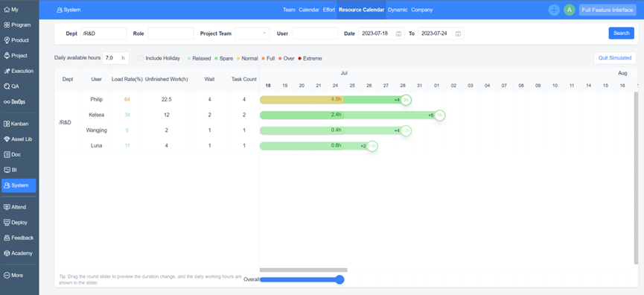
Task: Go to Deploy in the sidebar
Action: pyautogui.click(x=16, y=222)
